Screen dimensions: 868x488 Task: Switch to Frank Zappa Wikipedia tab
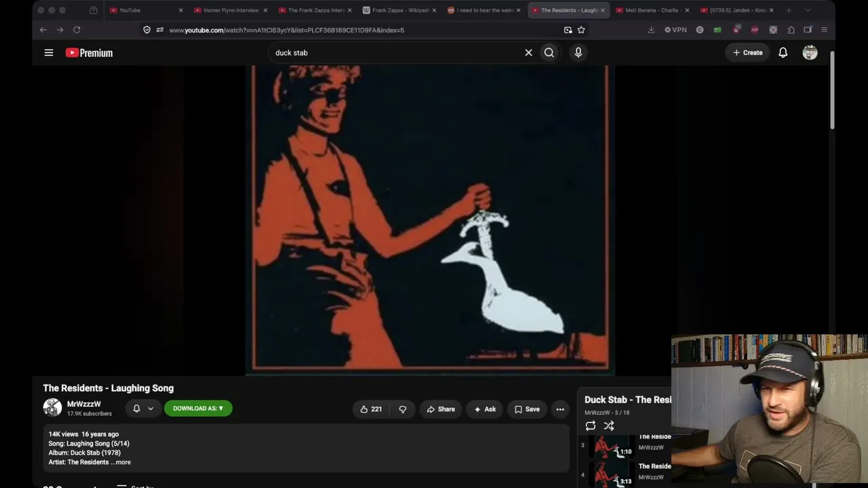tap(398, 10)
